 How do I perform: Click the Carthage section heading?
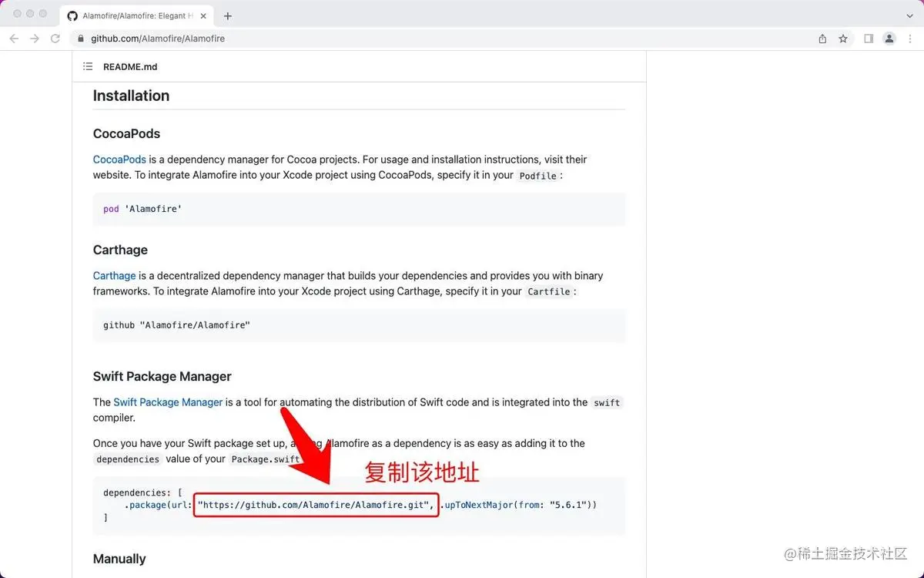(x=120, y=250)
